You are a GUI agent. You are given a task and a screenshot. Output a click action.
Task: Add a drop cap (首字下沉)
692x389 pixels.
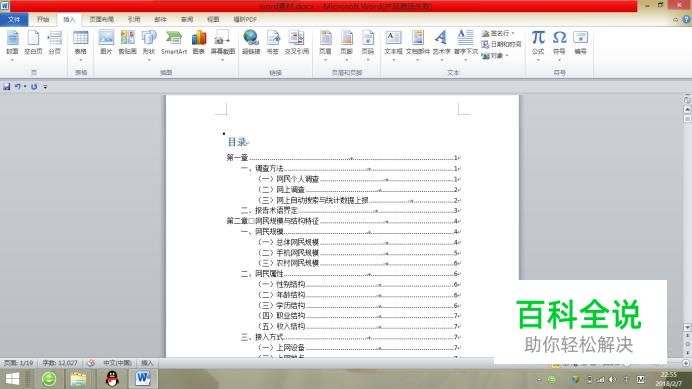point(466,45)
